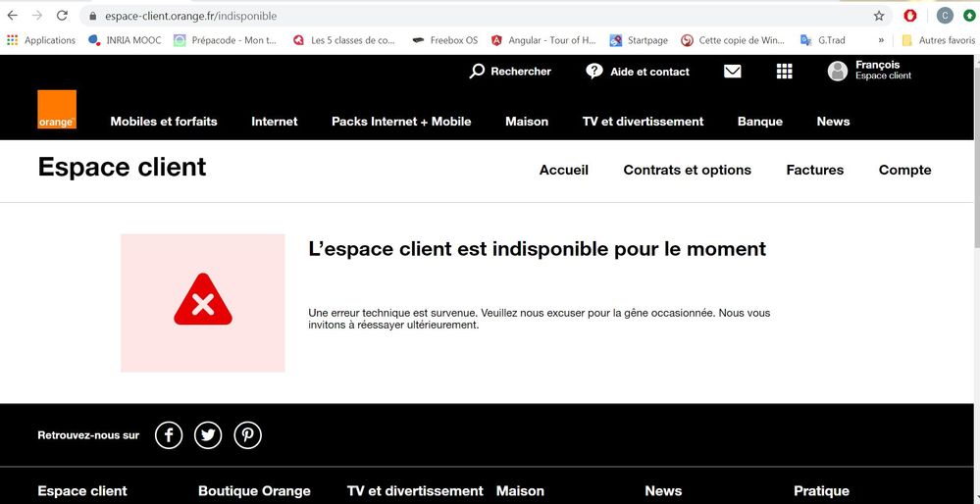This screenshot has width=980, height=504.
Task: Open Aide et contact
Action: 638,72
